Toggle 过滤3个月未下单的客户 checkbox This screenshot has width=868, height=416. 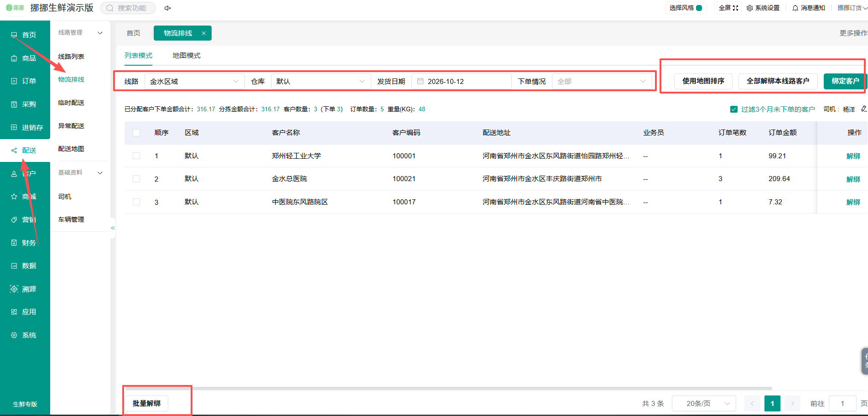(x=734, y=109)
